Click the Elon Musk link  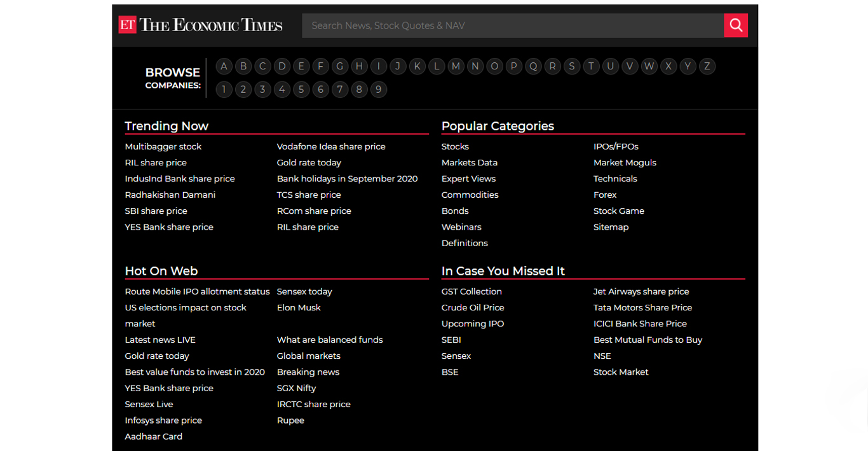299,308
